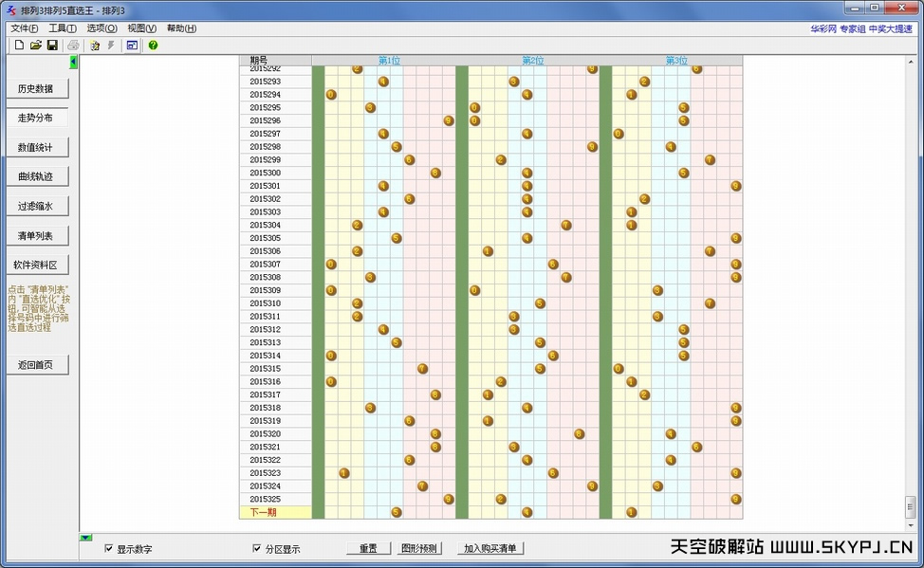The width and height of the screenshot is (924, 568).
Task: Click the clipboard notes toolbar icon
Action: coord(95,45)
